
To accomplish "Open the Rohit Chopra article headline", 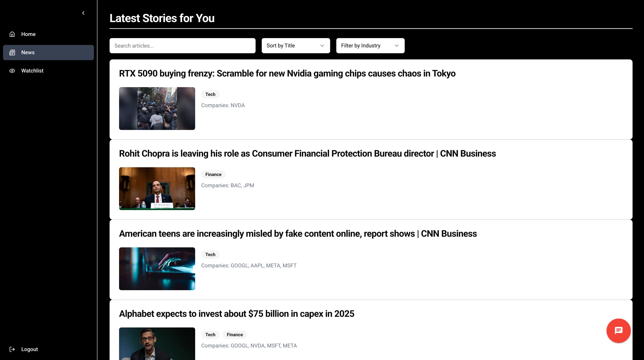I will tap(307, 154).
